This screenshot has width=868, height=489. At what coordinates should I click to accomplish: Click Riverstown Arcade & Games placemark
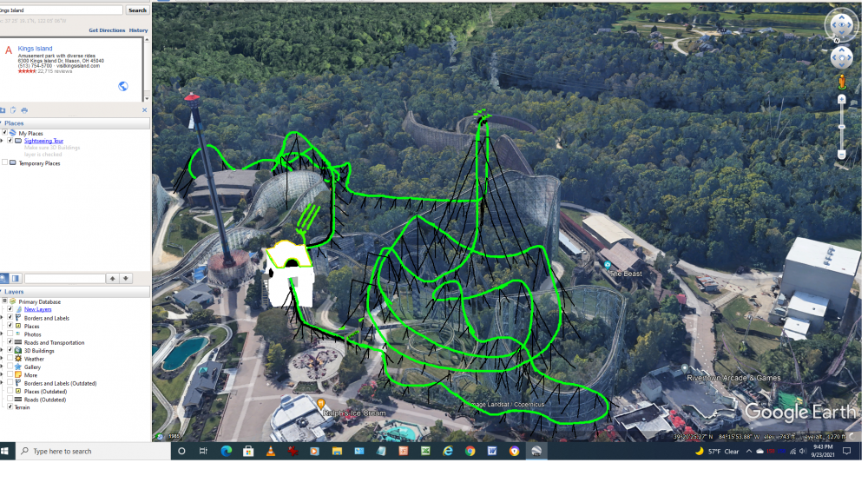coord(685,368)
